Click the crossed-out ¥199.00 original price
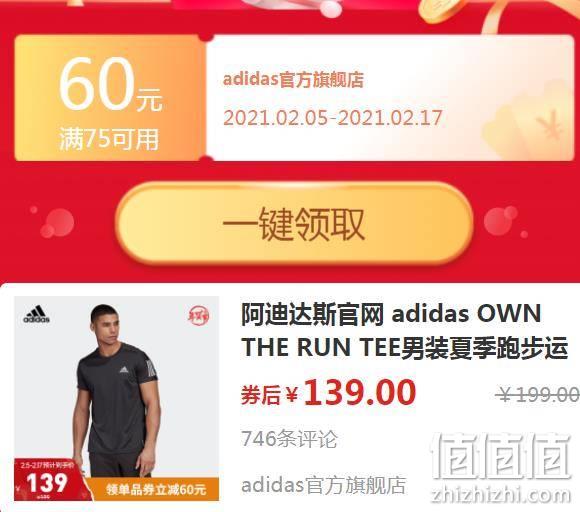Viewport: 580px width, 512px height. coord(537,394)
